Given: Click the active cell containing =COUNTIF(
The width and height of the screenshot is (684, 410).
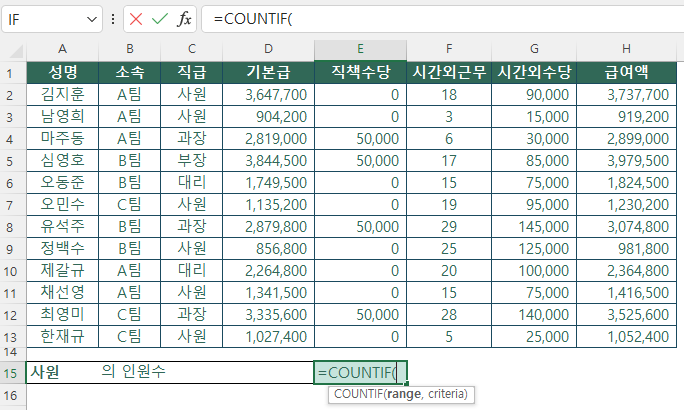Looking at the screenshot, I should [360, 372].
